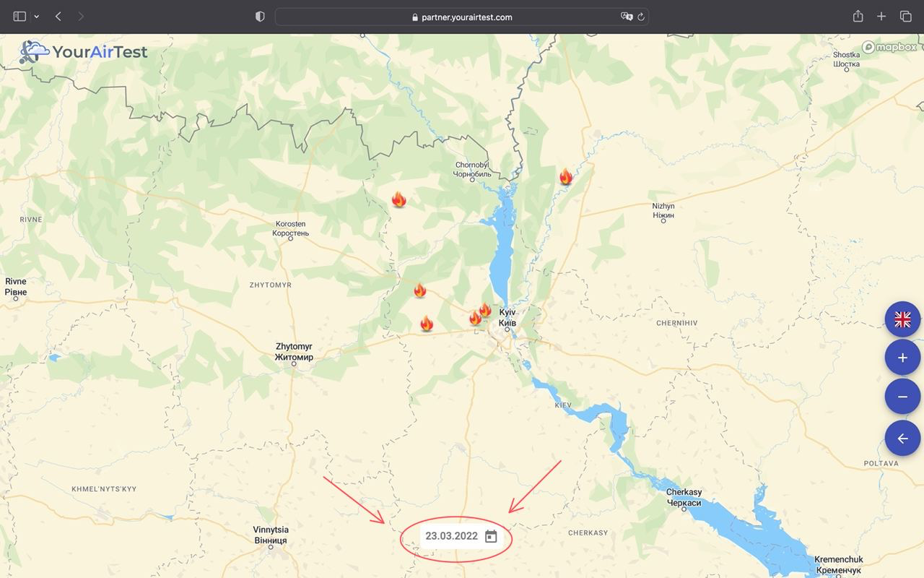Click the Rivne city label
This screenshot has height=578, width=924.
pyautogui.click(x=16, y=287)
